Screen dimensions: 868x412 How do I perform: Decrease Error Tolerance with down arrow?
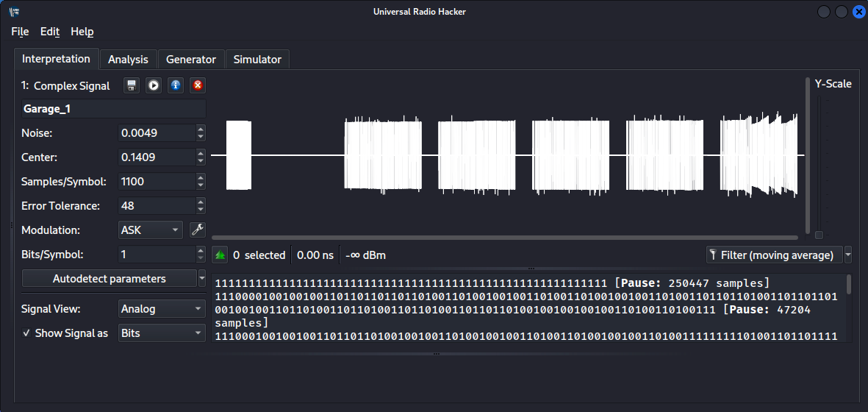point(201,210)
